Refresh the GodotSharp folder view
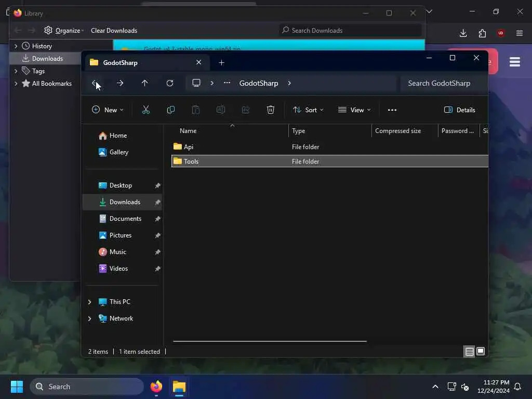 (x=170, y=83)
